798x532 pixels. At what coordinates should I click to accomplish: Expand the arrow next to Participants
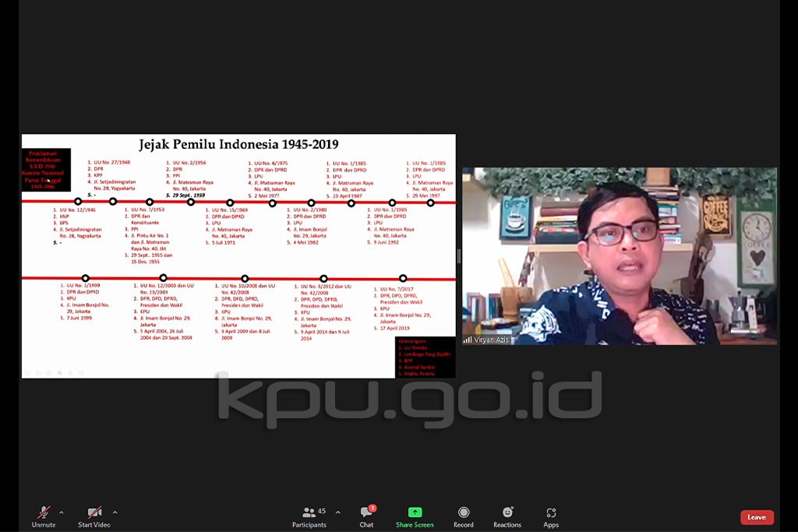pyautogui.click(x=337, y=513)
